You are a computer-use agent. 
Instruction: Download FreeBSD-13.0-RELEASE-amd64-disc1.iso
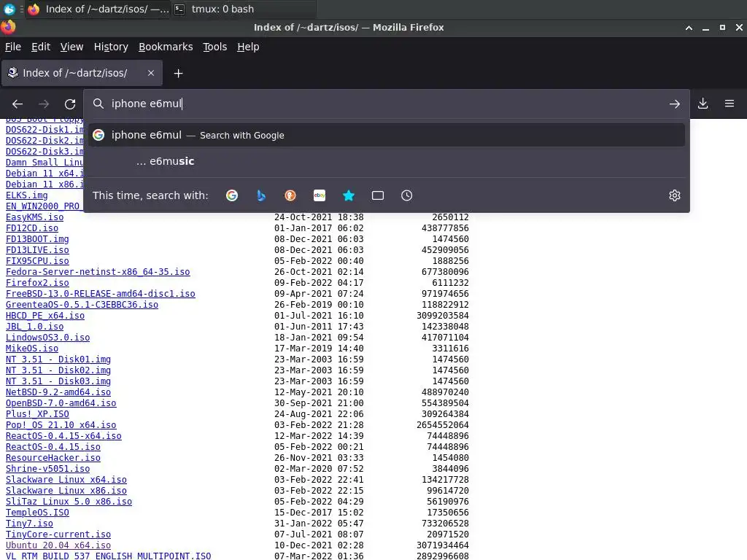coord(101,294)
